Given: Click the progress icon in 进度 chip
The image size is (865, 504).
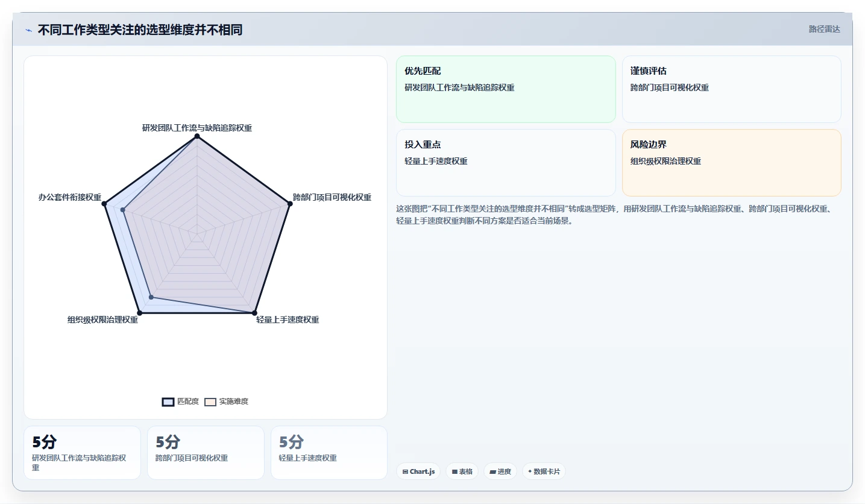Looking at the screenshot, I should pos(492,472).
